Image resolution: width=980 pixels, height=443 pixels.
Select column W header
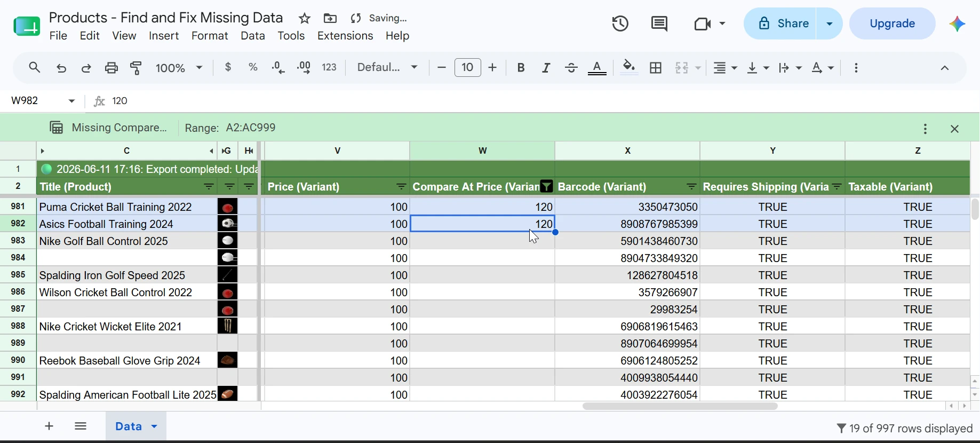point(482,151)
